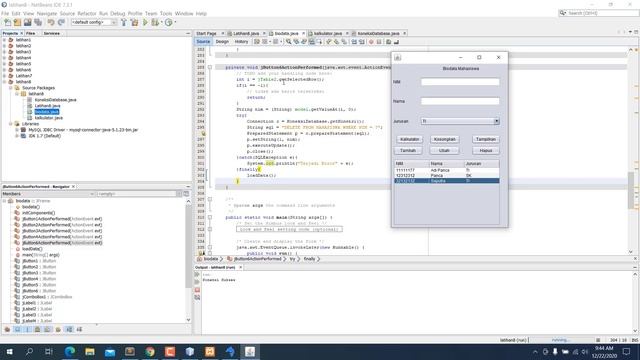This screenshot has width=640, height=360.
Task: Click the Debug Project toolbar icon
Action: [155, 22]
